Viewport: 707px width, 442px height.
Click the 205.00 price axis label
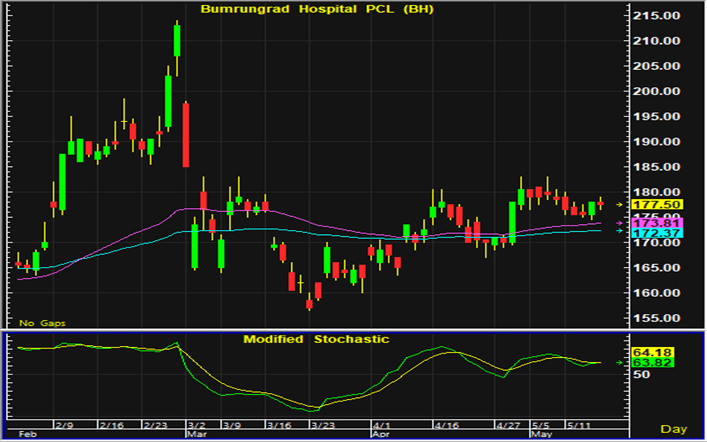(x=656, y=66)
